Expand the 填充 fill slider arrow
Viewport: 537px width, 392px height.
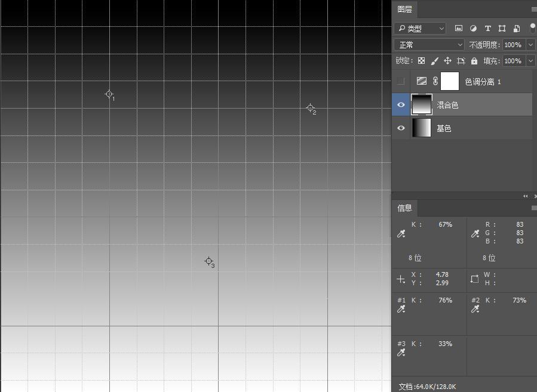[530, 61]
